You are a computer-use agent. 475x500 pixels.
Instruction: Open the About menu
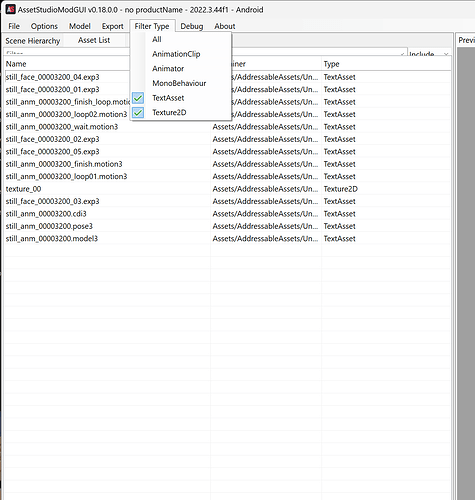[225, 26]
